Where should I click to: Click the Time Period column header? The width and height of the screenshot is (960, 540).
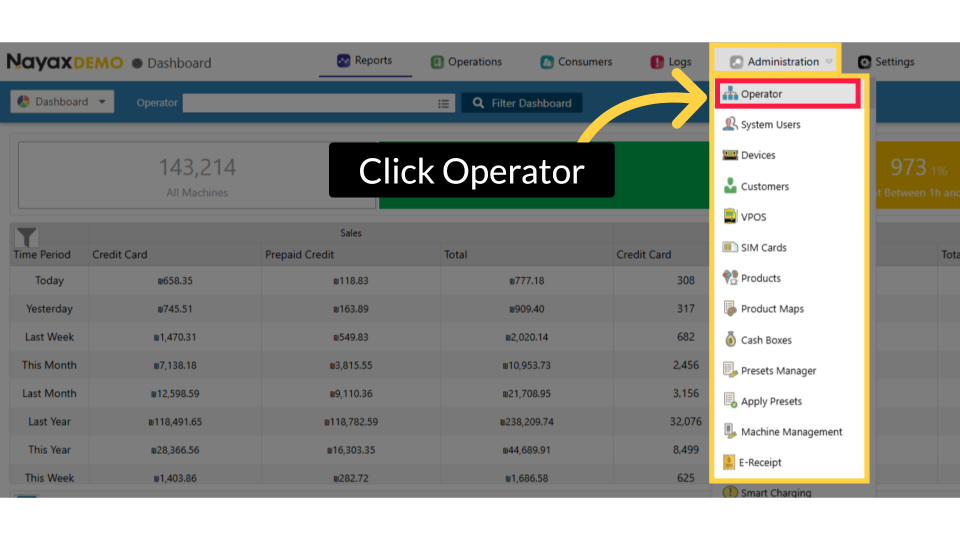click(42, 254)
